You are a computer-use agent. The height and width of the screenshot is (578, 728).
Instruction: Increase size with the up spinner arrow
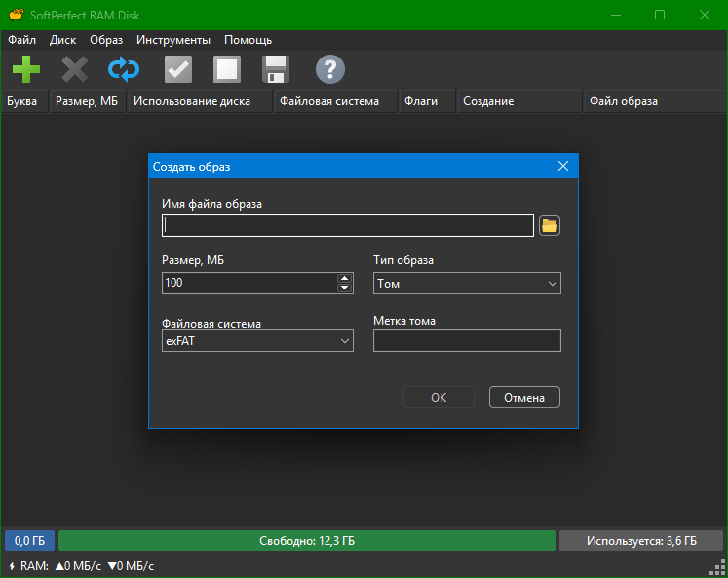344,278
